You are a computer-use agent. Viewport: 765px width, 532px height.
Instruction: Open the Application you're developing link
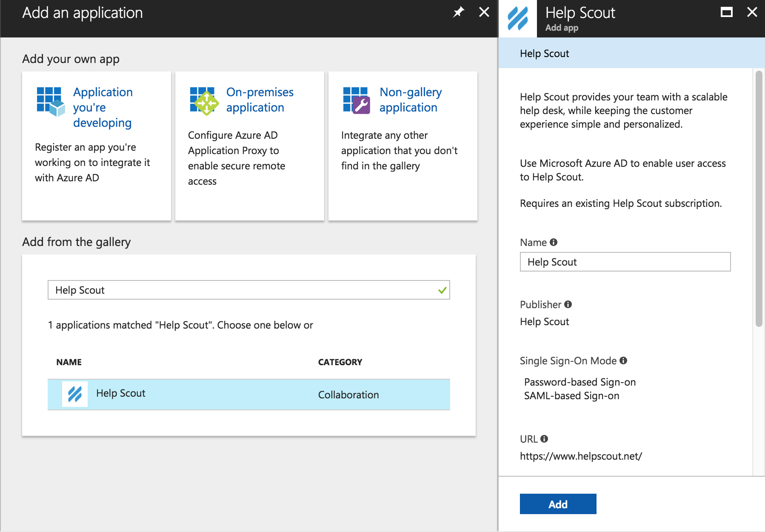(103, 107)
